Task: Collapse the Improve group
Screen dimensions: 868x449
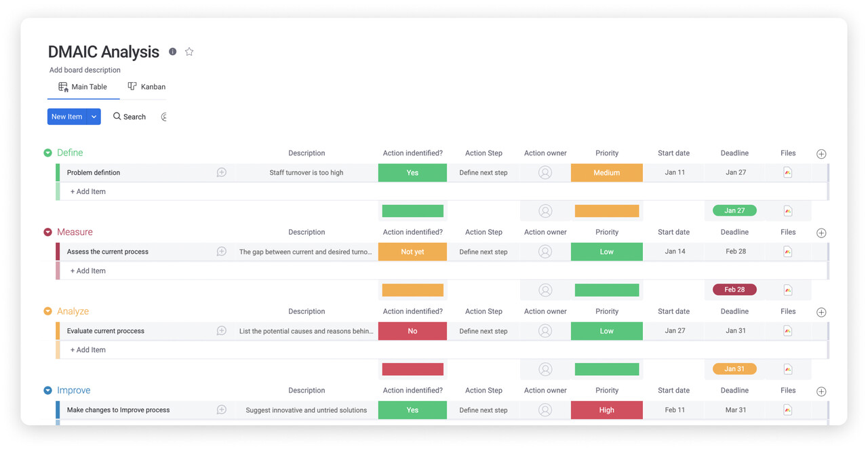Action: (48, 391)
